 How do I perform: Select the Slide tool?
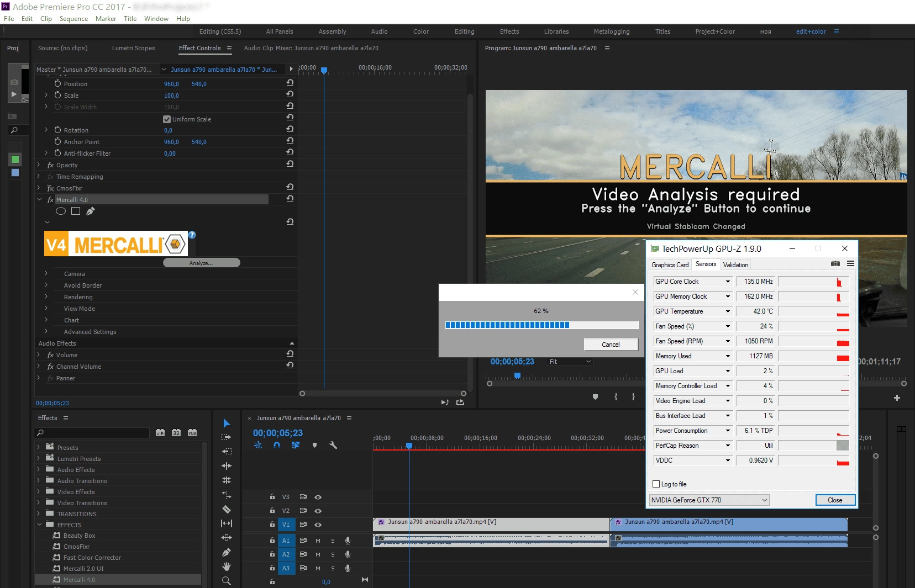(x=227, y=538)
